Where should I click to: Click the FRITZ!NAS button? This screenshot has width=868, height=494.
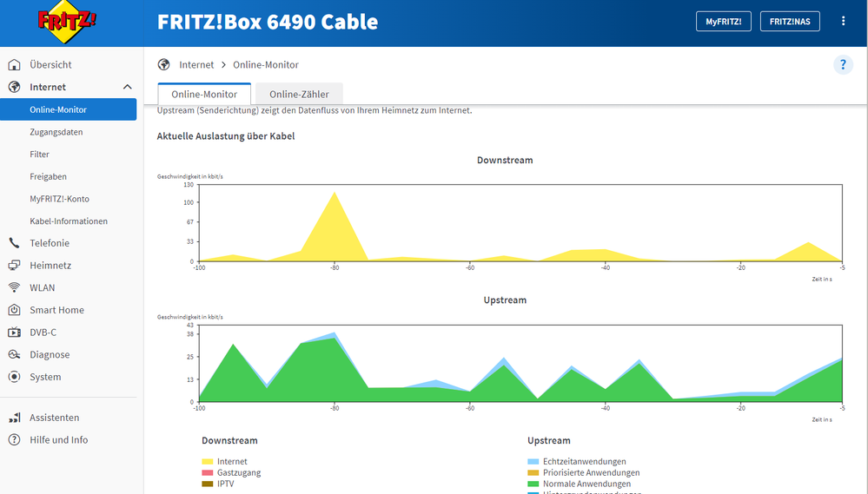(790, 22)
